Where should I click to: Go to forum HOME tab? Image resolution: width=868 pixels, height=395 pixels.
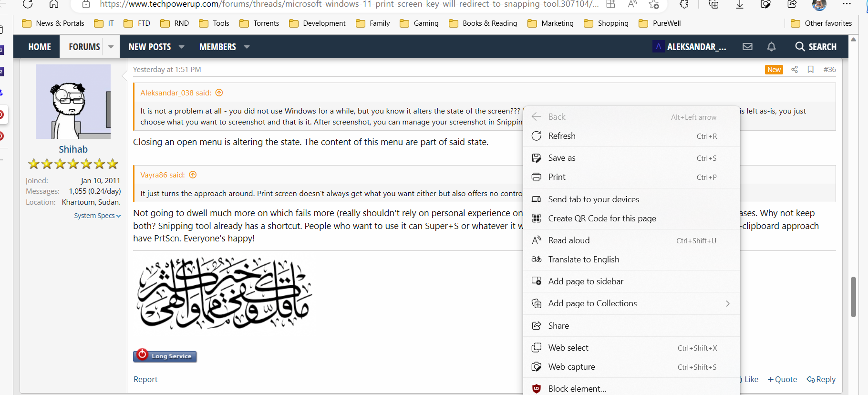coord(40,47)
